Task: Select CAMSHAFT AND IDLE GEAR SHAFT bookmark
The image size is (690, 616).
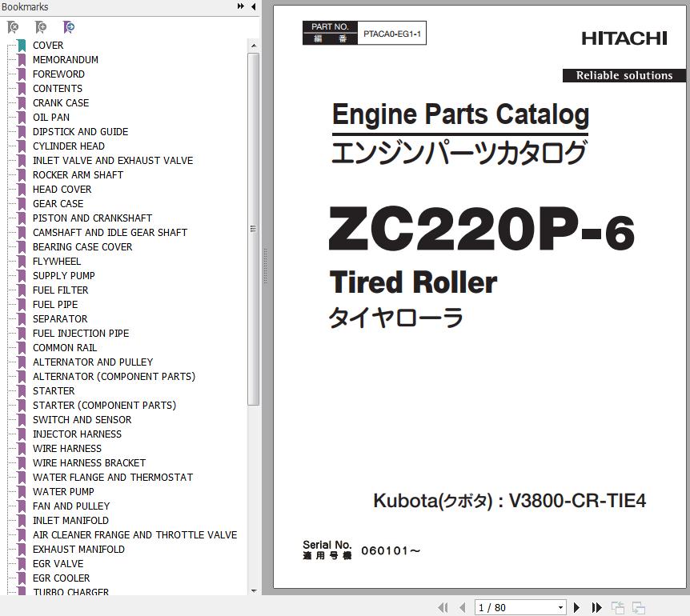Action: [x=110, y=233]
